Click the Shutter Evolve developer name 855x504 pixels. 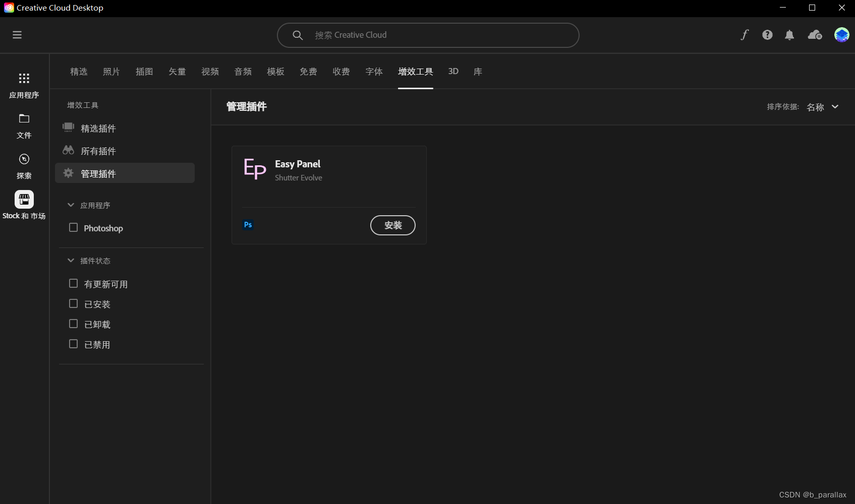[299, 178]
